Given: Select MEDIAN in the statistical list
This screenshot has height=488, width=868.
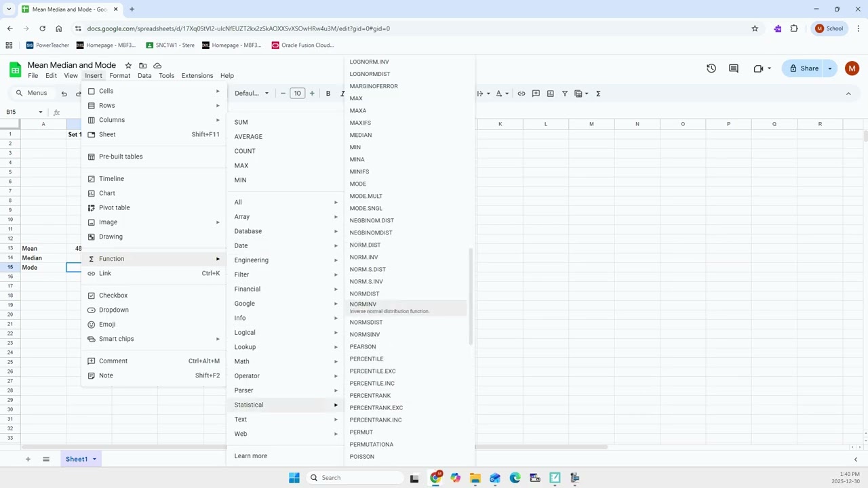Looking at the screenshot, I should tap(406, 135).
